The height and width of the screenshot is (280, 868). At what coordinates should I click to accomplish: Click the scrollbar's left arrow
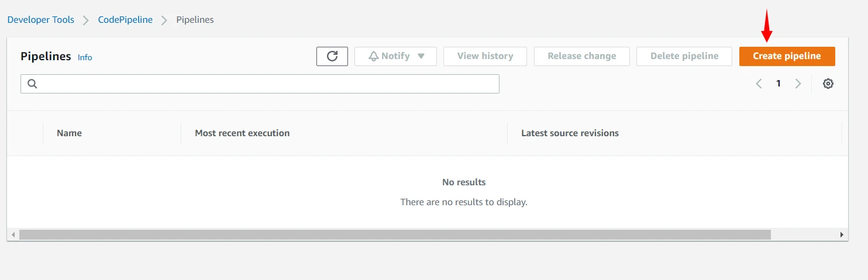click(x=12, y=234)
